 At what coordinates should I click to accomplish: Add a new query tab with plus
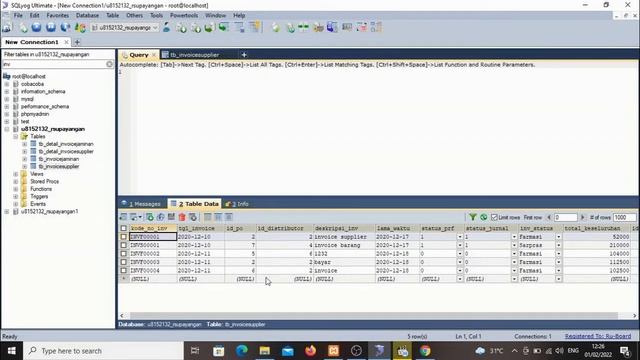[x=244, y=55]
